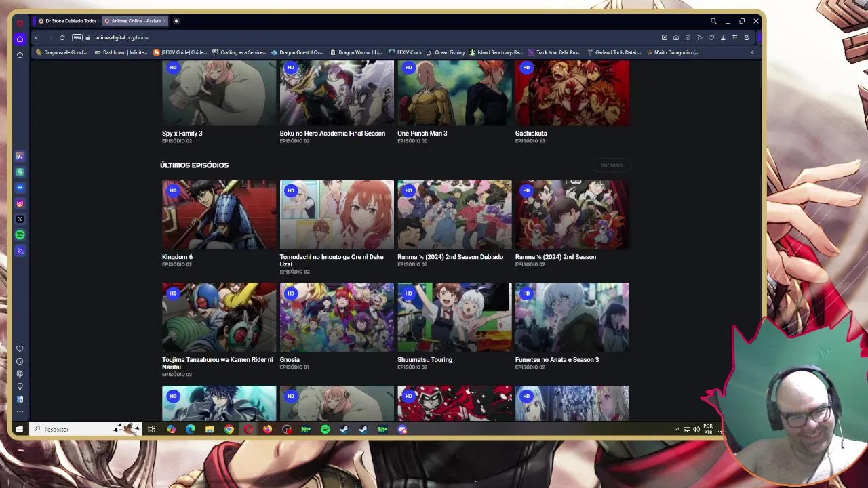Open X (Twitter) in the sidebar
The image size is (868, 488).
[x=20, y=219]
